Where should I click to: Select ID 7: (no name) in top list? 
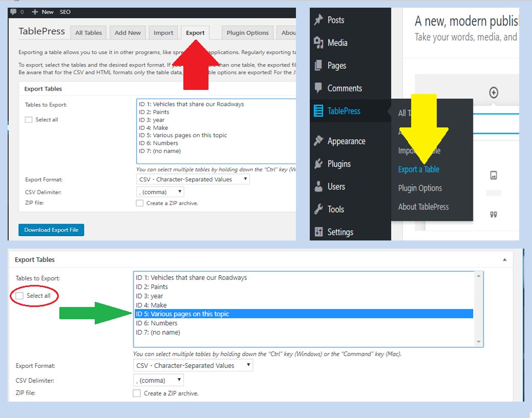tap(216, 151)
